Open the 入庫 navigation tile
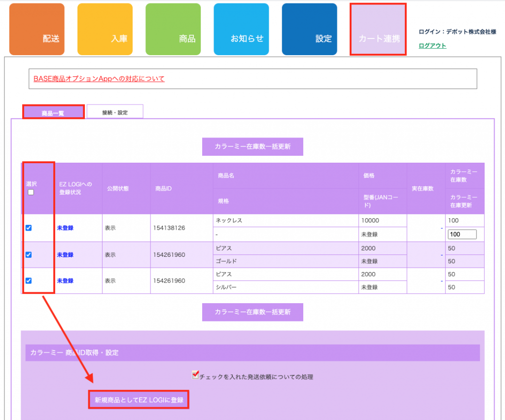Viewport: 505px width, 420px height. tap(105, 29)
